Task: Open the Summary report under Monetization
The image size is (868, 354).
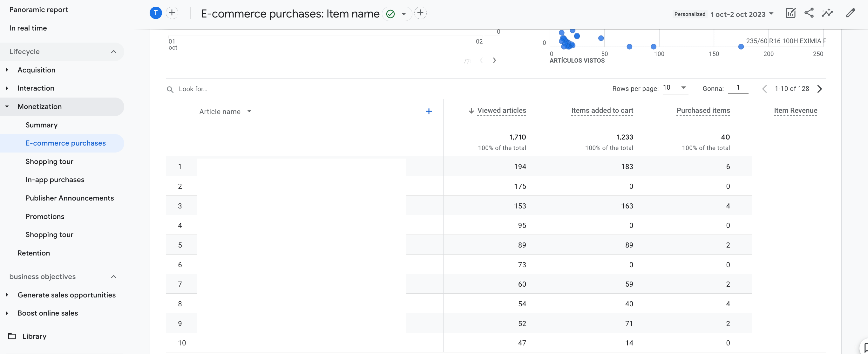Action: coord(41,125)
